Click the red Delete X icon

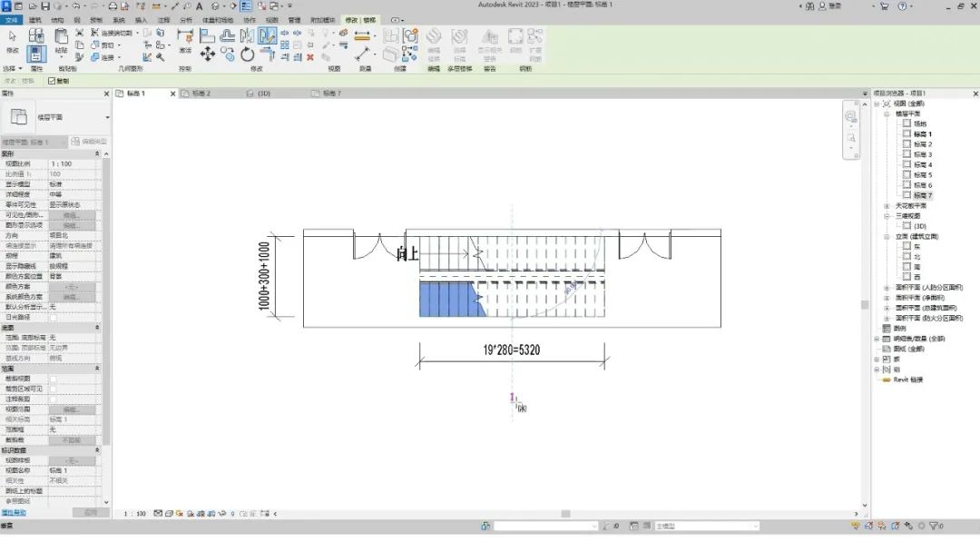tap(310, 57)
